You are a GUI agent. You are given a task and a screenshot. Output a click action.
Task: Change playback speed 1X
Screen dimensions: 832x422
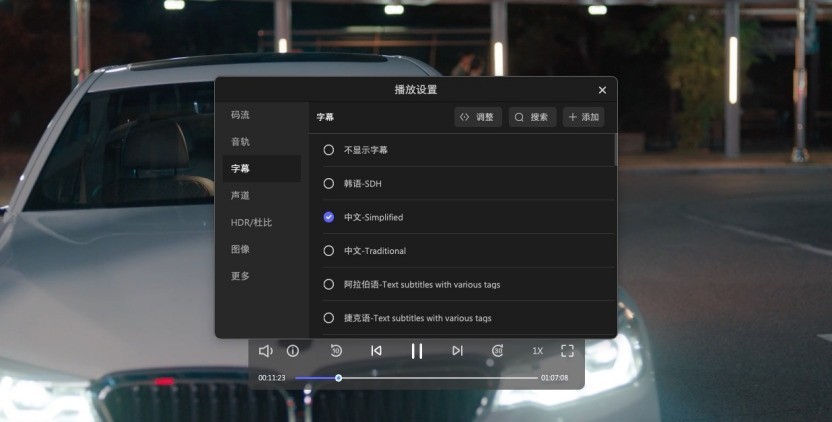pyautogui.click(x=538, y=351)
